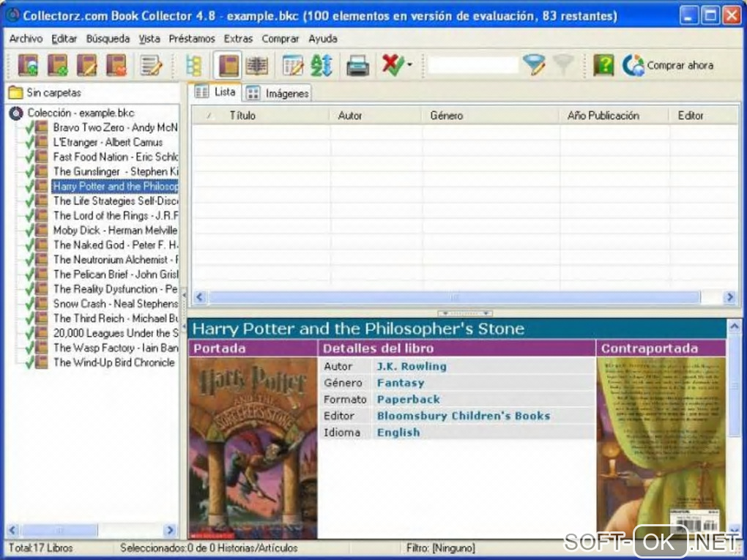Image resolution: width=747 pixels, height=560 pixels.
Task: Follow the J.K. Rowling author link
Action: [x=411, y=366]
